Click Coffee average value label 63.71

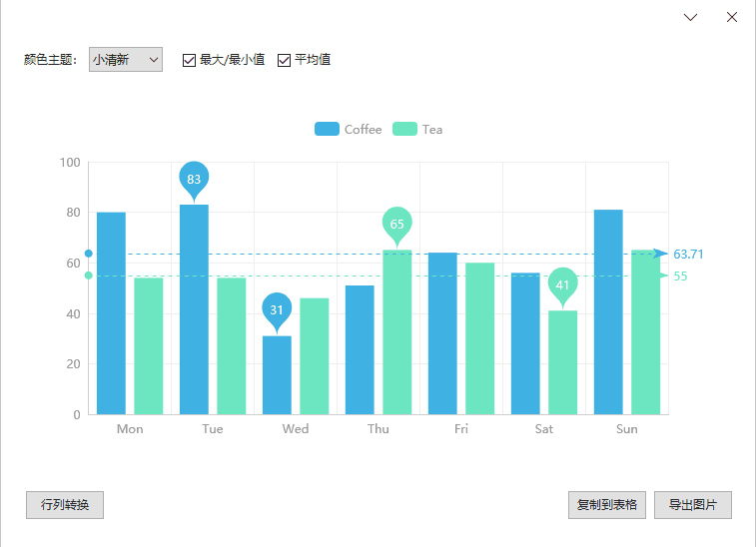[x=688, y=254]
